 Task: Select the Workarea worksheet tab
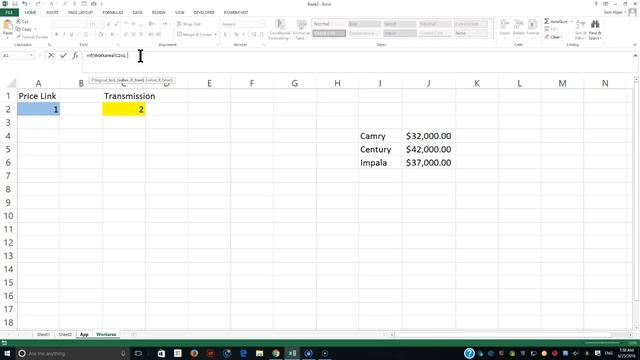pyautogui.click(x=106, y=334)
